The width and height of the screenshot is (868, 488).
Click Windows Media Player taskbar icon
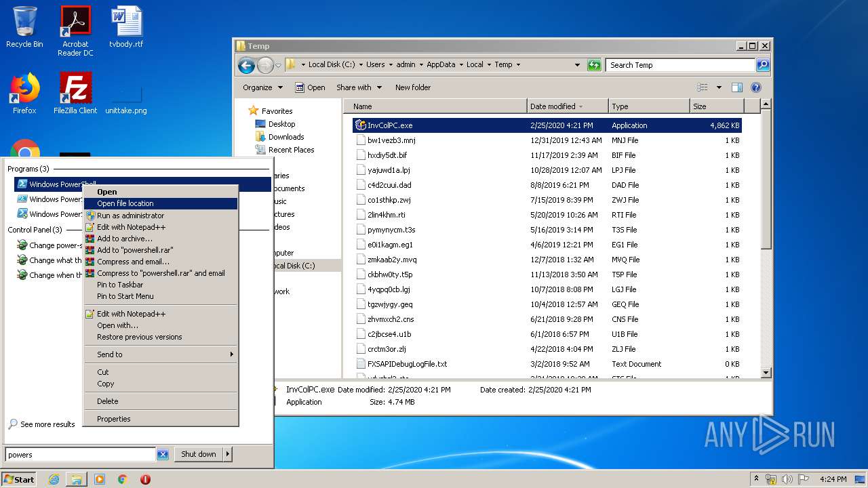coord(100,479)
